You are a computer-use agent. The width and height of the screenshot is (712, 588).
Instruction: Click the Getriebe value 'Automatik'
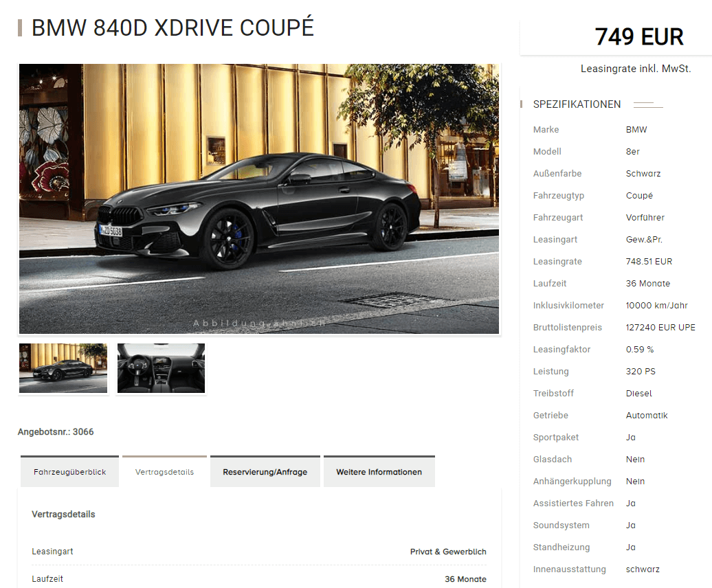pyautogui.click(x=647, y=416)
